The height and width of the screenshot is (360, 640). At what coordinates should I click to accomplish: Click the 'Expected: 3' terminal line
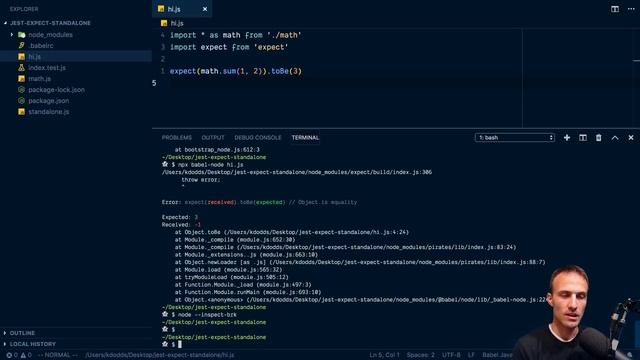(180, 217)
